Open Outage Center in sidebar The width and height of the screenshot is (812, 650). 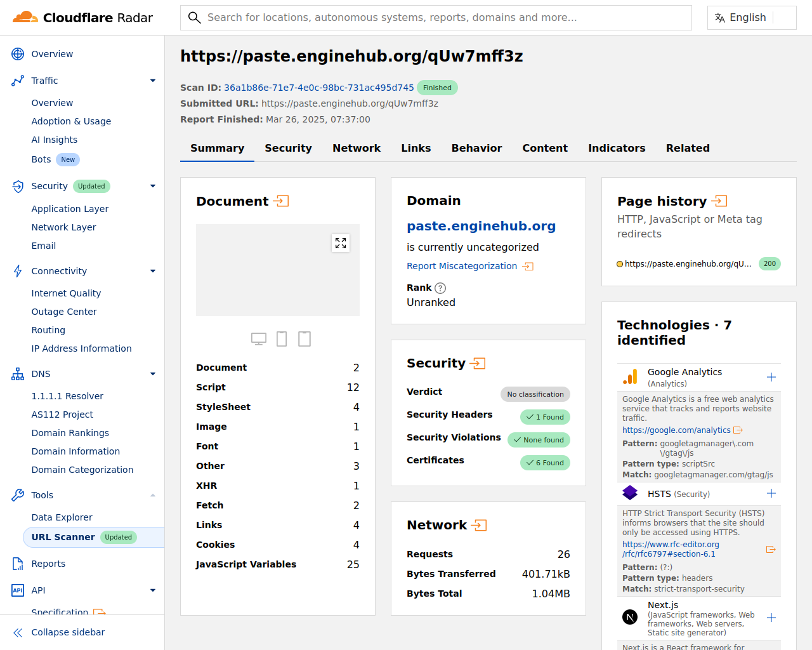point(64,312)
